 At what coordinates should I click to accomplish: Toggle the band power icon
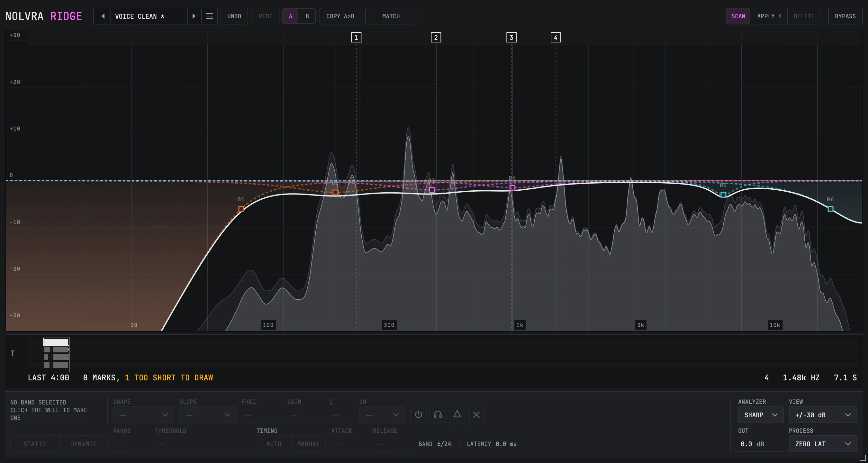(x=418, y=414)
